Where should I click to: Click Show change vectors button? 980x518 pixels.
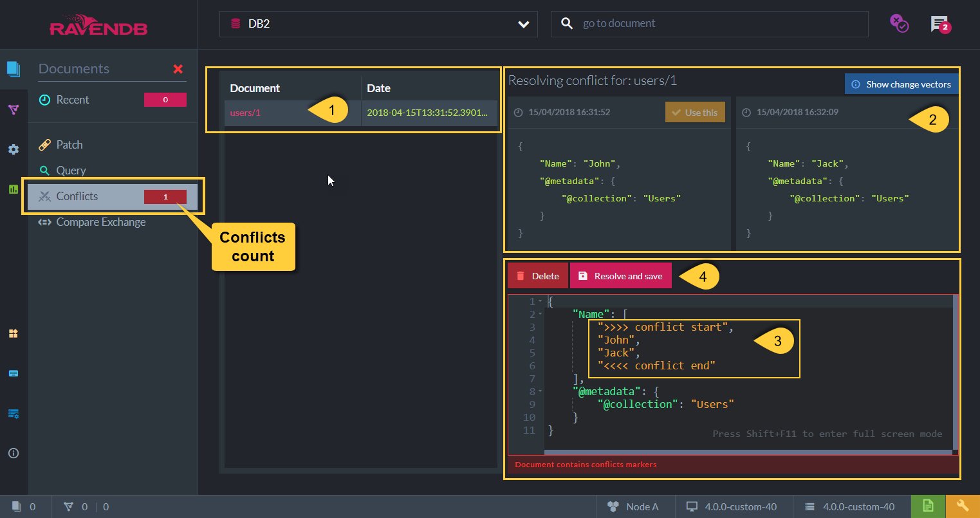tap(901, 84)
